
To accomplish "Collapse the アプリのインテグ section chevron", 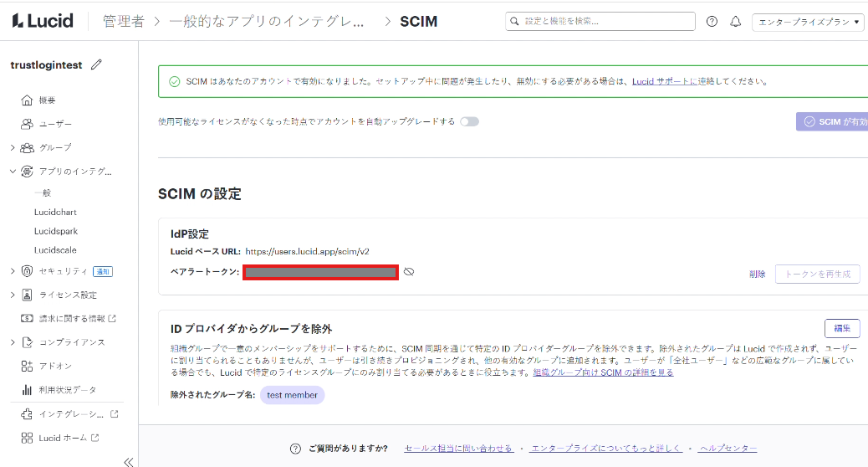I will pos(13,172).
